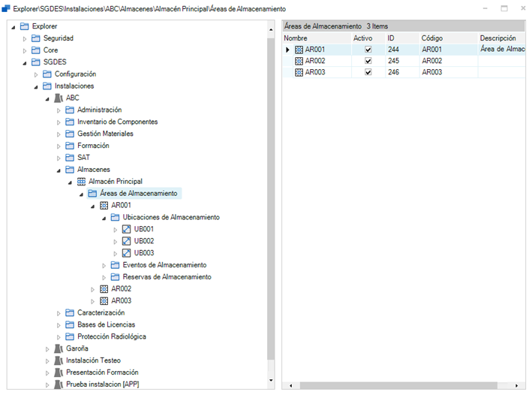Toggle the Activo checkbox in AR003 row
Screen dimensions: 532x395
click(x=368, y=73)
